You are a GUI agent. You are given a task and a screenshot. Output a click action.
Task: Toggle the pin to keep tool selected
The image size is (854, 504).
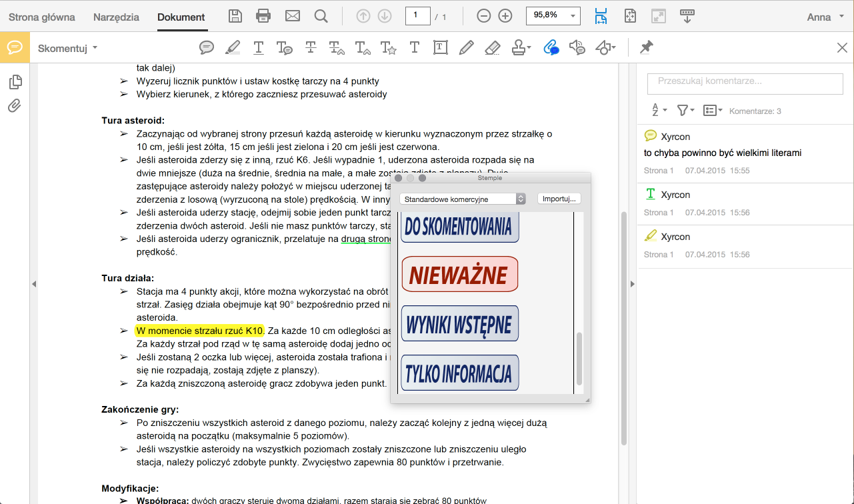(646, 47)
